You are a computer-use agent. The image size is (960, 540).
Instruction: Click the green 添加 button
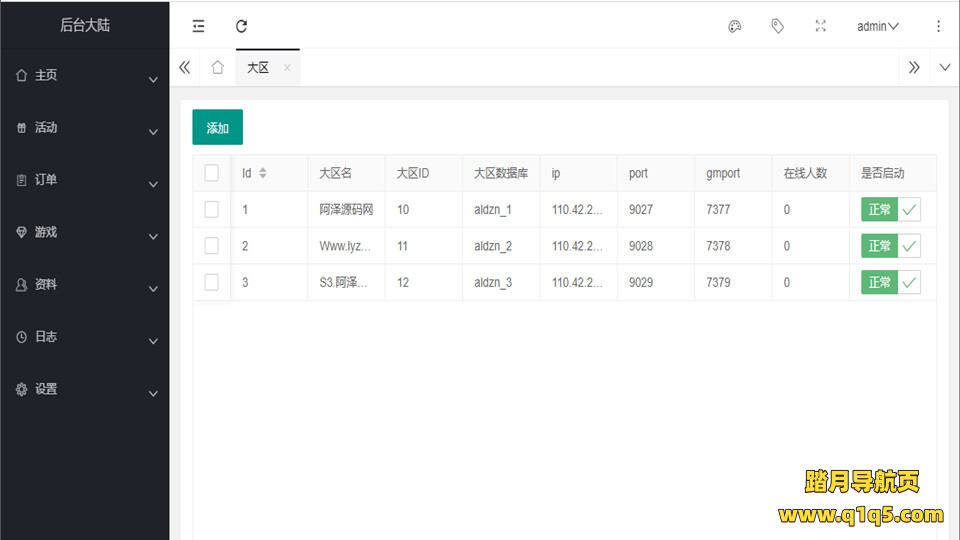217,128
